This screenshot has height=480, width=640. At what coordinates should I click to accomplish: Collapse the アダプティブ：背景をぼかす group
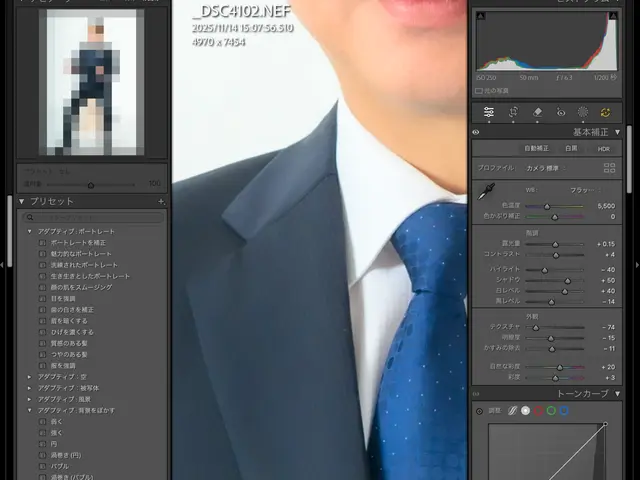pyautogui.click(x=29, y=410)
